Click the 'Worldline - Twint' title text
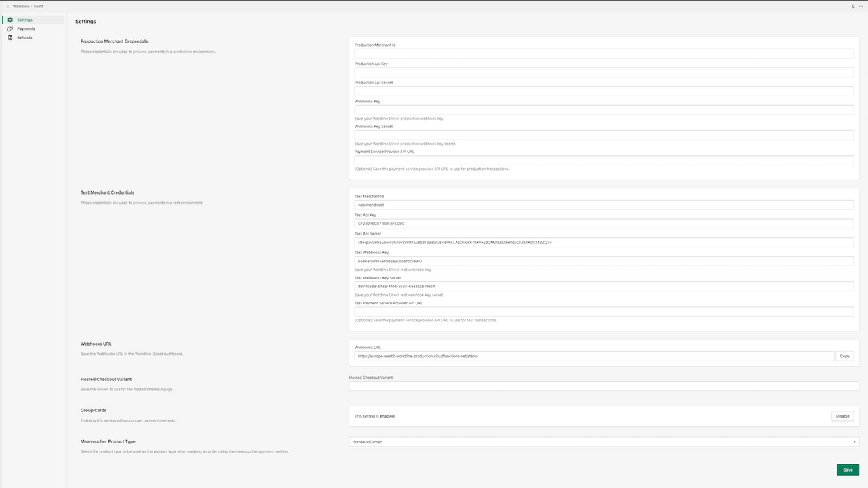Screen dimensions: 868x488 point(28,6)
